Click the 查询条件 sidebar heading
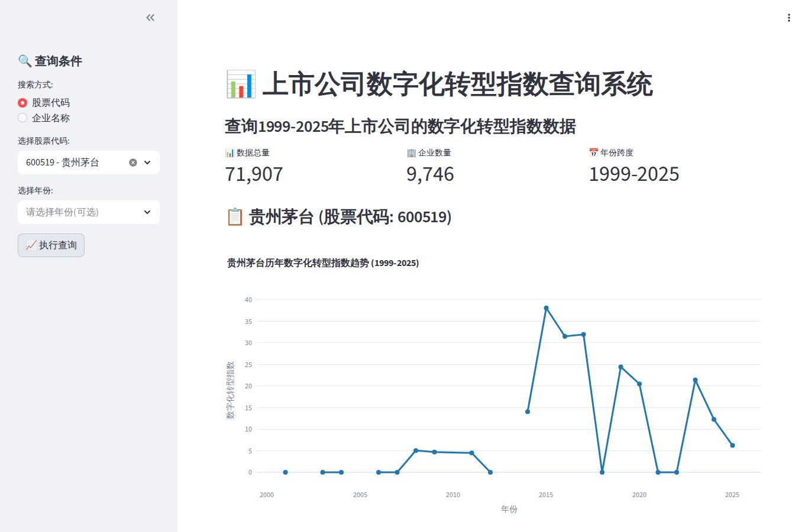The width and height of the screenshot is (808, 532). (x=58, y=61)
